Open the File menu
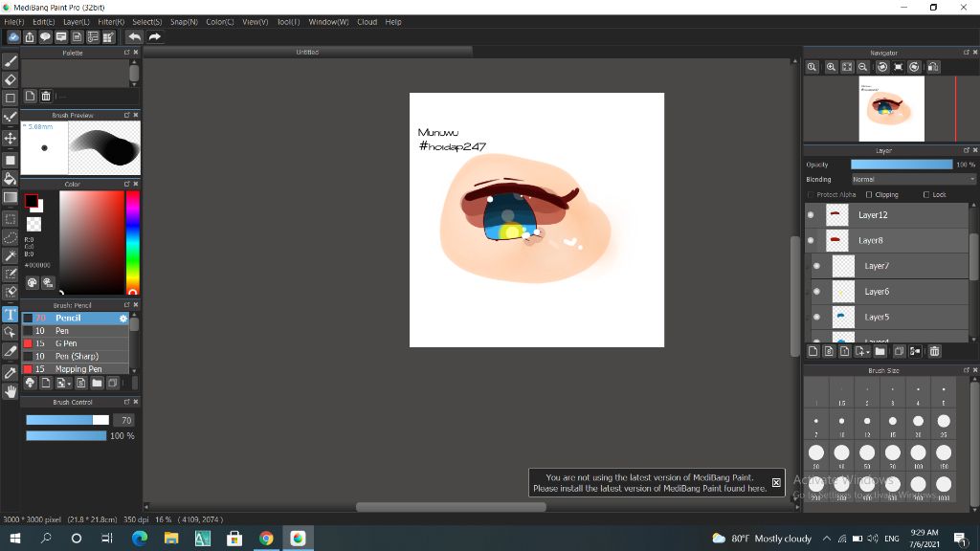Image resolution: width=980 pixels, height=551 pixels. [x=13, y=22]
